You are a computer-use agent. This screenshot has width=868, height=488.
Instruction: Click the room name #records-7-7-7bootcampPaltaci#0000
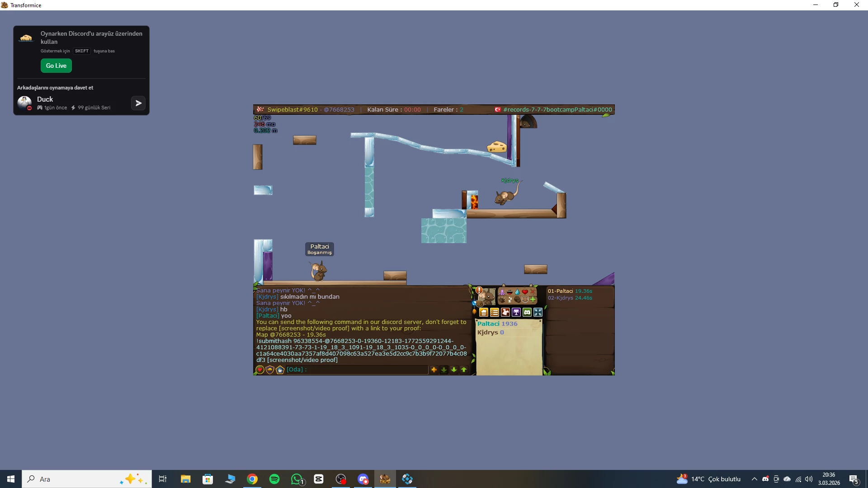[557, 110]
